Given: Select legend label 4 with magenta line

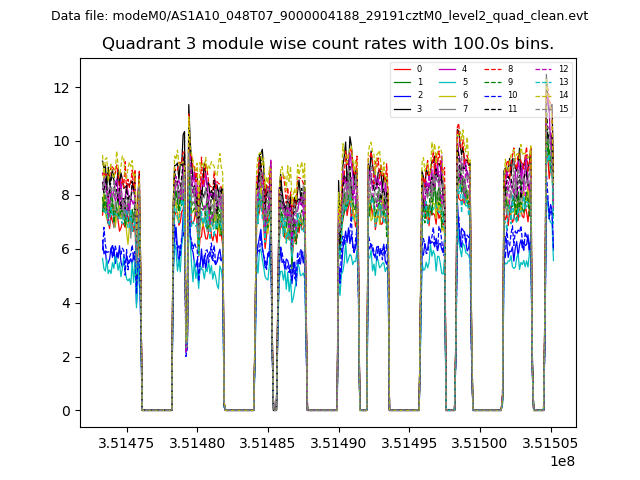Looking at the screenshot, I should click(x=465, y=69).
